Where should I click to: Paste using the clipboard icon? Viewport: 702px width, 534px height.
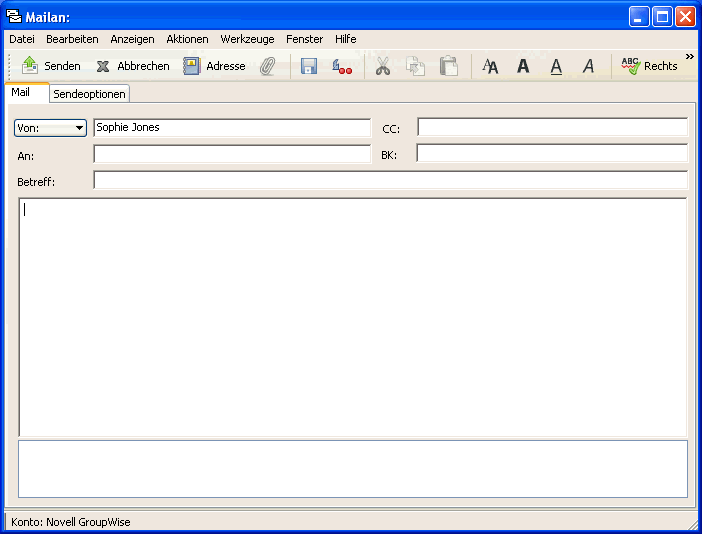click(x=449, y=66)
